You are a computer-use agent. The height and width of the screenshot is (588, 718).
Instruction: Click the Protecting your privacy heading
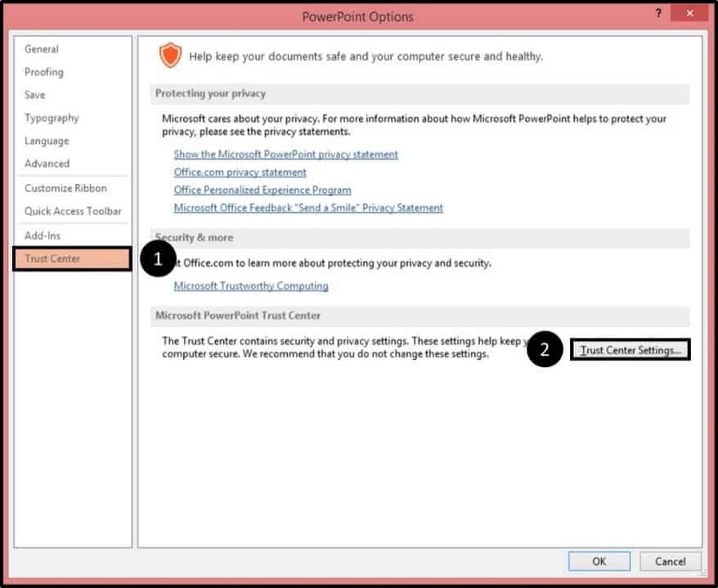210,93
